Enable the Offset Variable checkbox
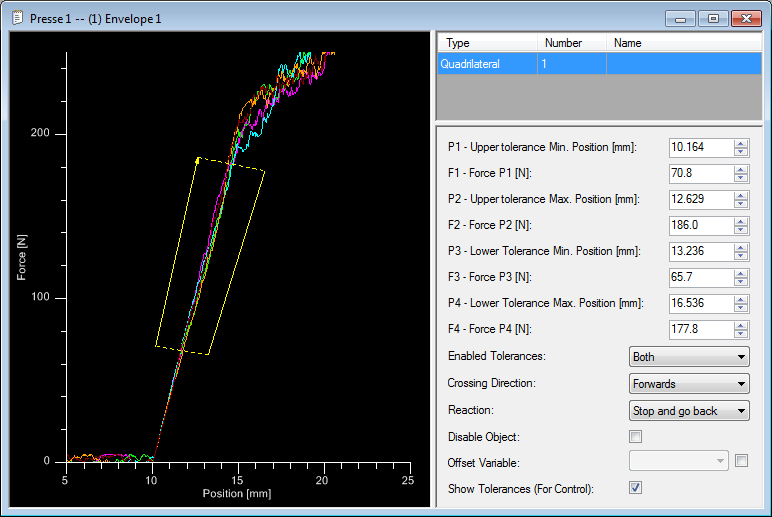Screen dimensions: 772x517 (741, 461)
